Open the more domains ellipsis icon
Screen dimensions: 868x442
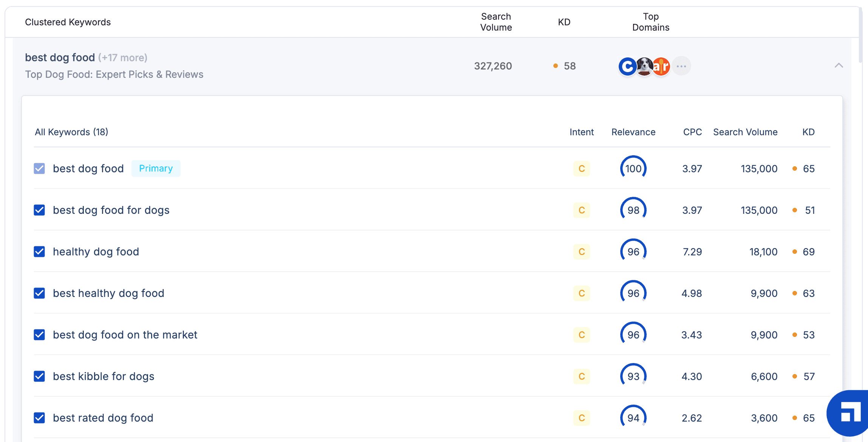pyautogui.click(x=681, y=66)
